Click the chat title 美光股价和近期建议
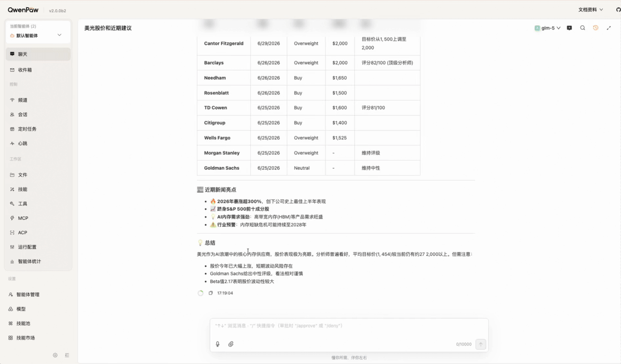The height and width of the screenshot is (364, 621). coord(108,28)
